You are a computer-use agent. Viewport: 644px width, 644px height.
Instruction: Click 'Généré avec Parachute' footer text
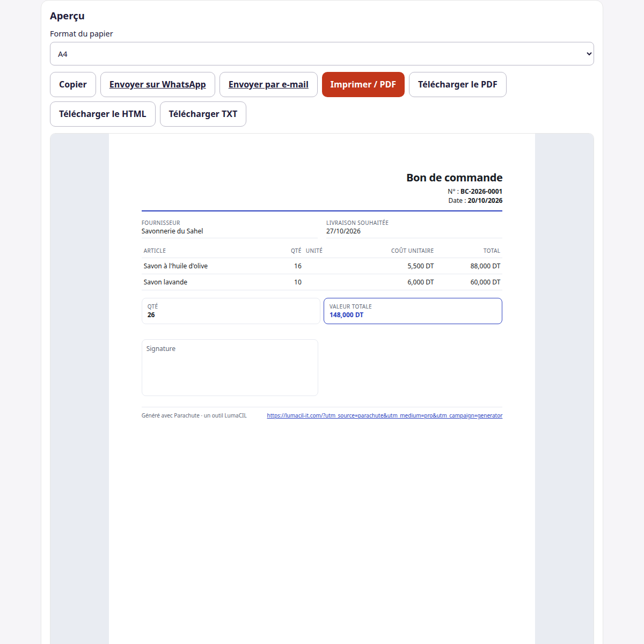[194, 415]
